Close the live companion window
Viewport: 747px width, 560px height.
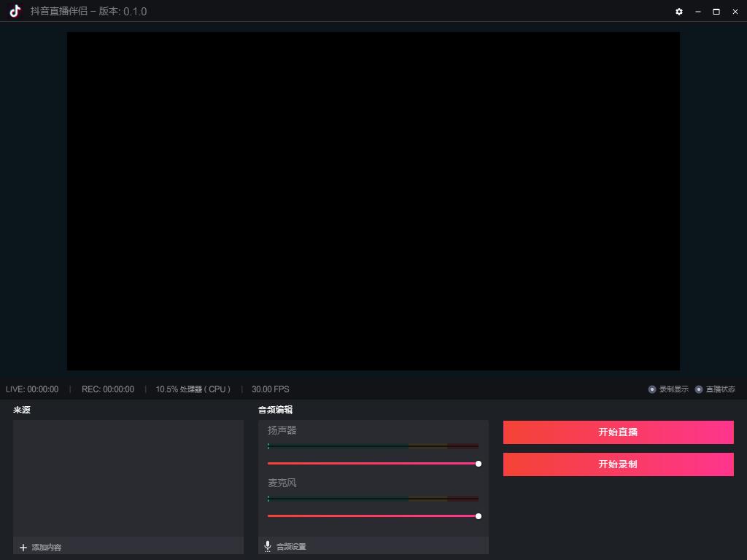[735, 12]
